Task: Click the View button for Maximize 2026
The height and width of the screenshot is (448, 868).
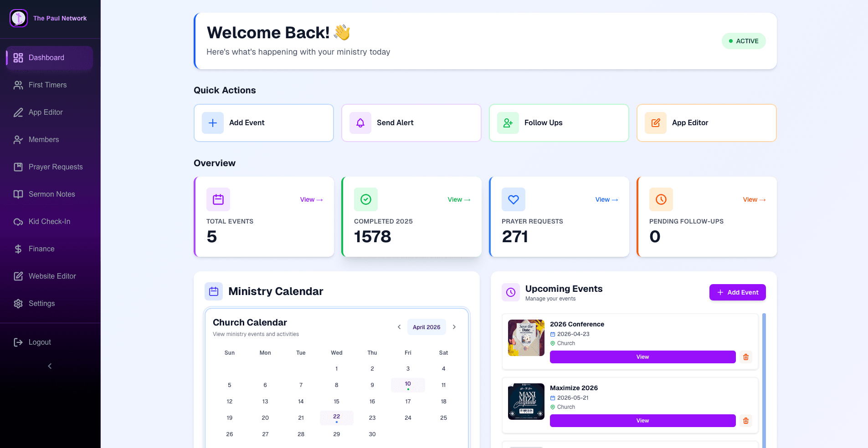Action: [x=642, y=420]
